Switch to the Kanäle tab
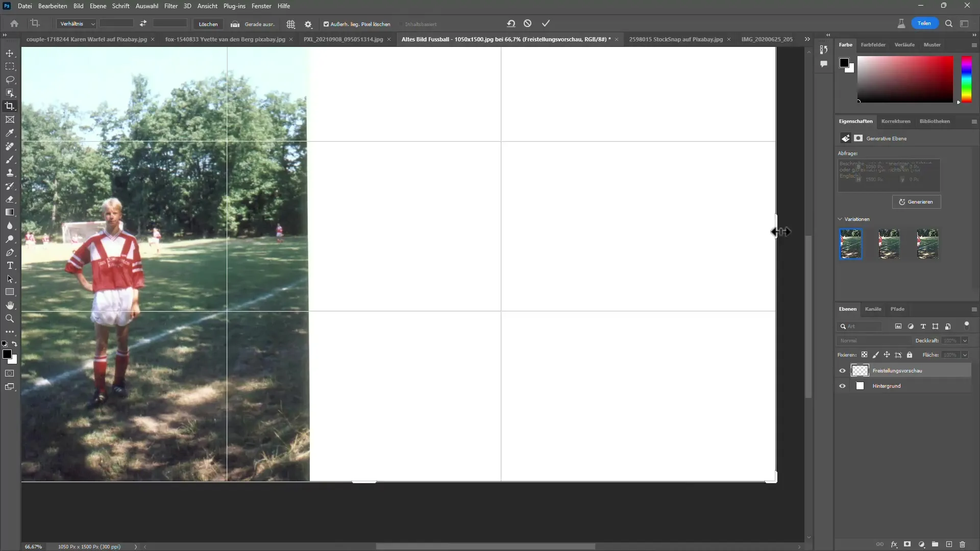The width and height of the screenshot is (980, 551). 873,309
